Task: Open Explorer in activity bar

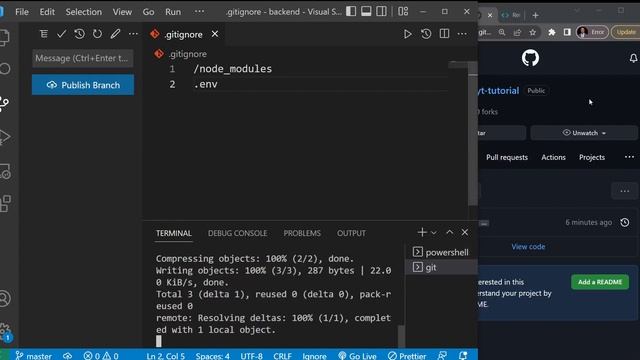Action: point(5,38)
